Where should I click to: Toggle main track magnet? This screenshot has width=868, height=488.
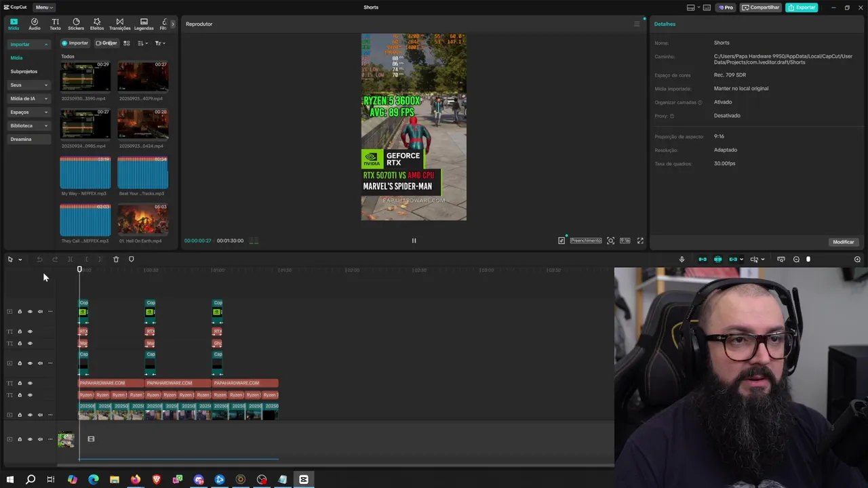703,259
